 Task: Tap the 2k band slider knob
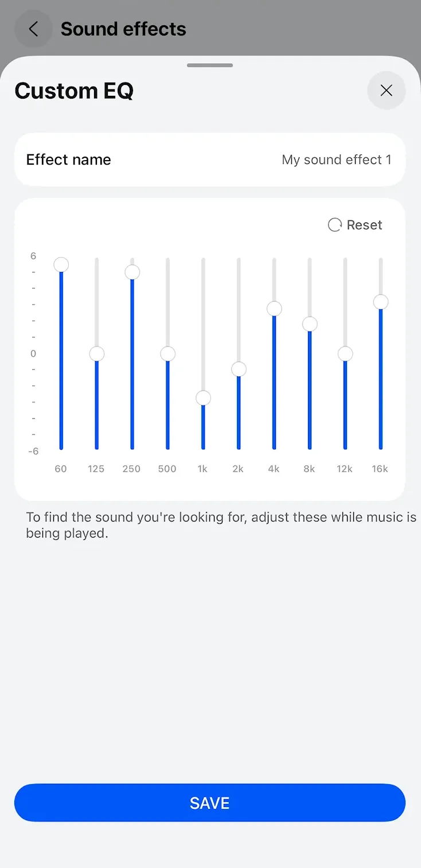[239, 369]
